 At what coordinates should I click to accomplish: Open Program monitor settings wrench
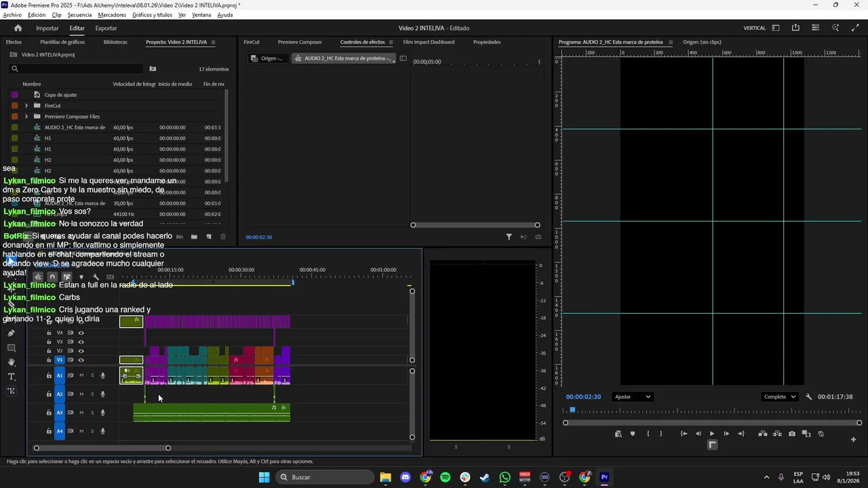(x=808, y=396)
